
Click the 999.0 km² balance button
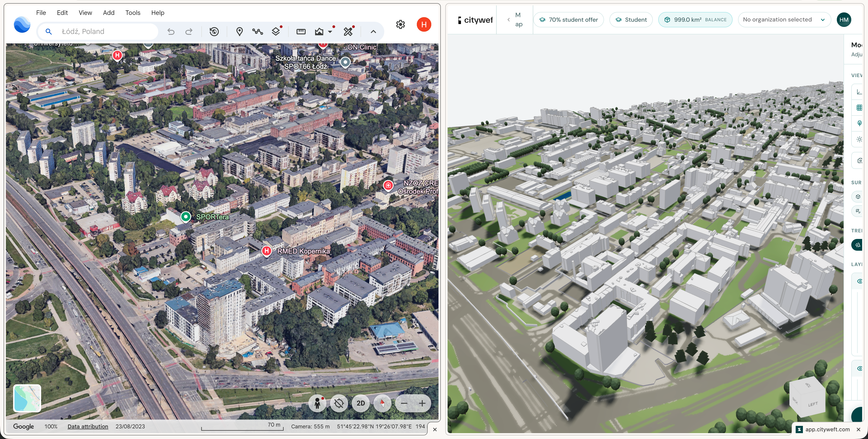coord(695,19)
